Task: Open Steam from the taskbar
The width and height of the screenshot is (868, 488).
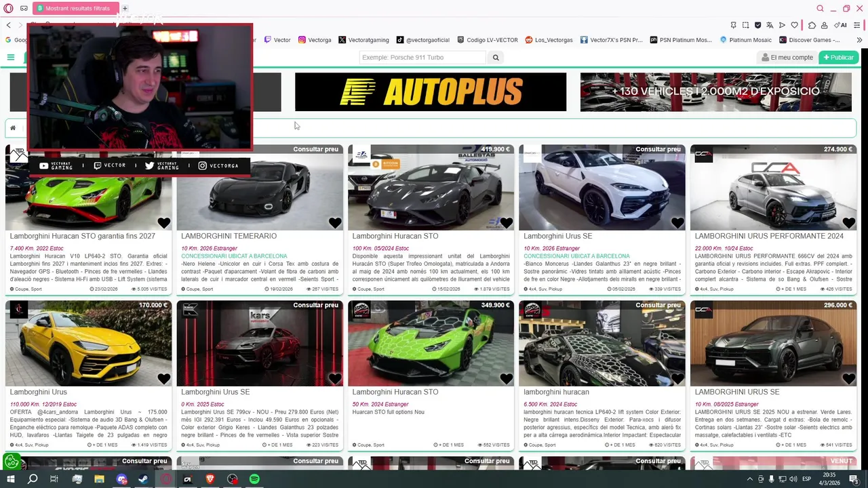Action: point(143,479)
